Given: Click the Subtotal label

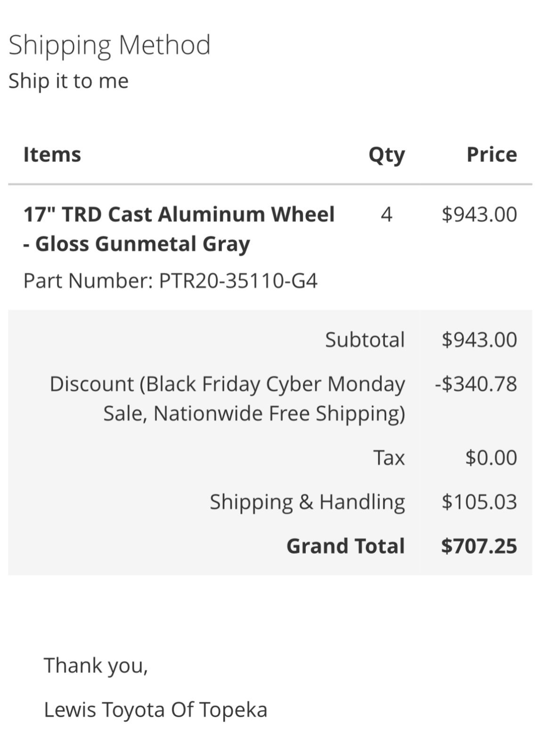Looking at the screenshot, I should [365, 340].
